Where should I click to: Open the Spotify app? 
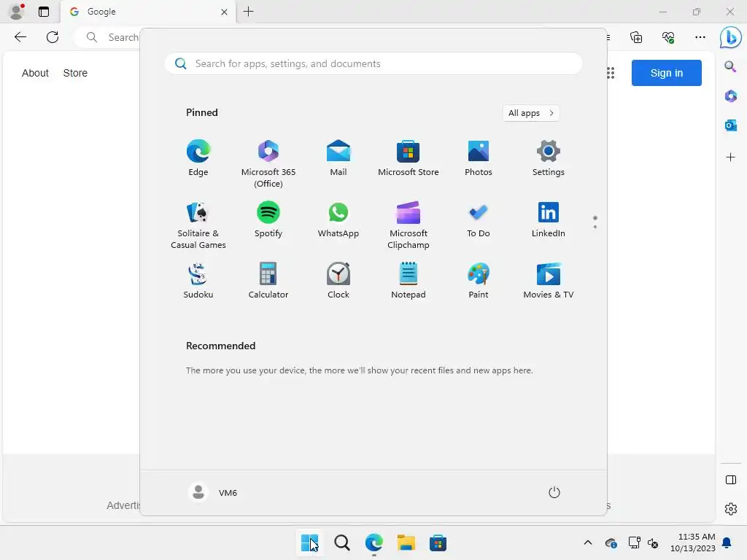268,219
